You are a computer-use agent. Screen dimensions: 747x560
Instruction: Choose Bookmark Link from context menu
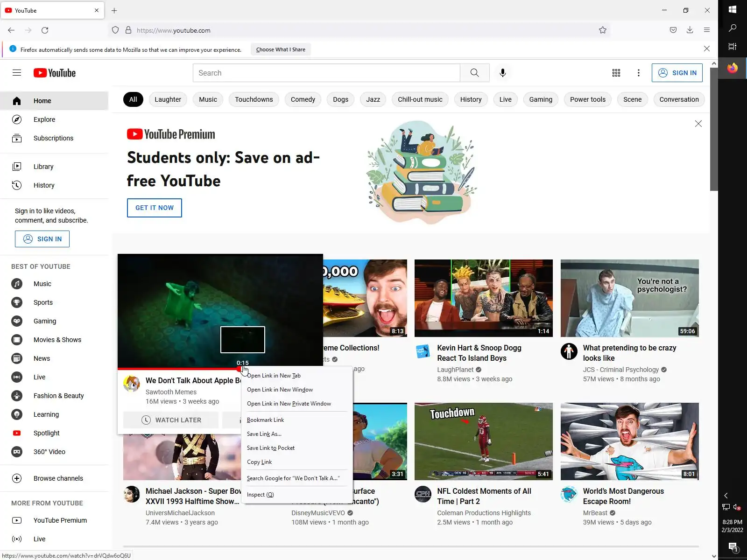point(297,420)
